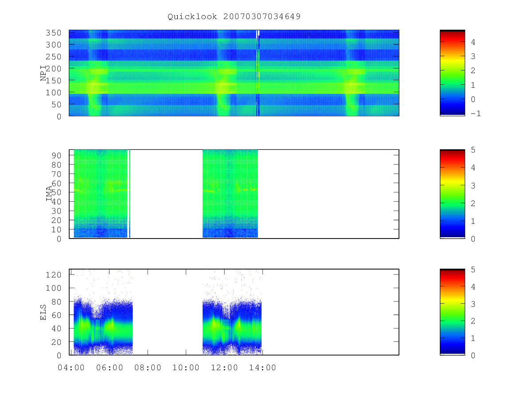
Task: Open the NPI spectrogram panel
Action: click(x=234, y=73)
